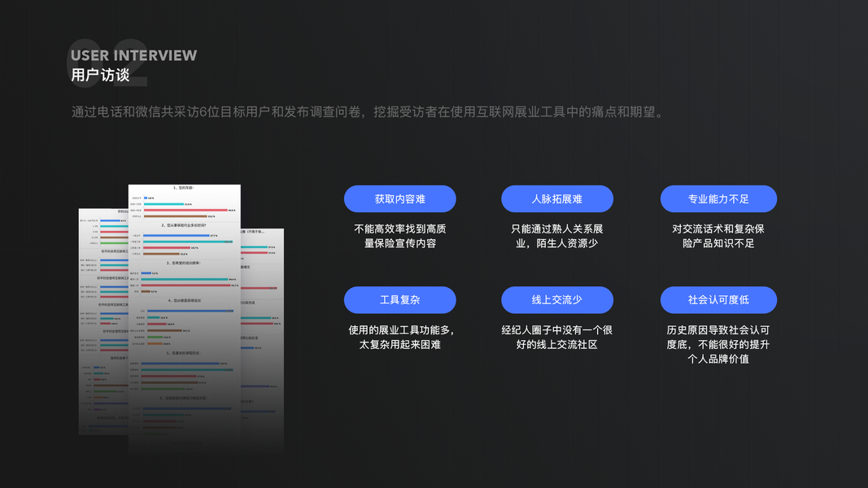Click the description 只能通过熟人关系展业
This screenshot has width=868, height=488.
[557, 236]
